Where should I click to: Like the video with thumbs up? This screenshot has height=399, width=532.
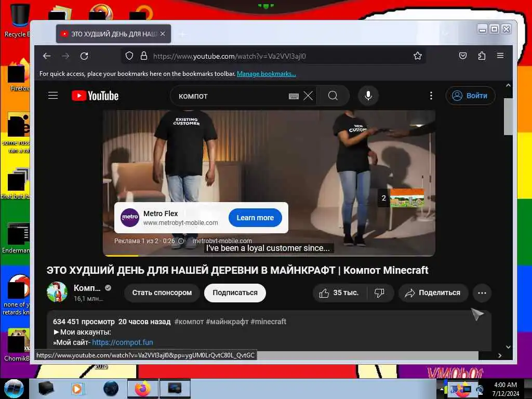coord(339,293)
